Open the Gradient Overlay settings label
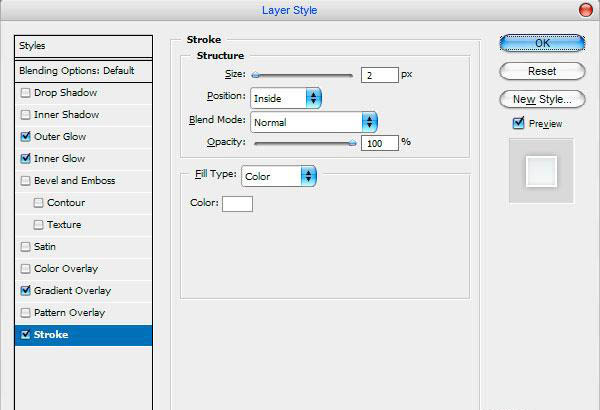 click(72, 291)
